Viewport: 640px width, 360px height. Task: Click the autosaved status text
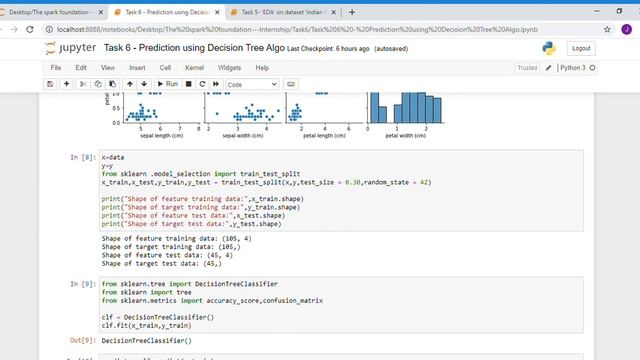tap(391, 49)
